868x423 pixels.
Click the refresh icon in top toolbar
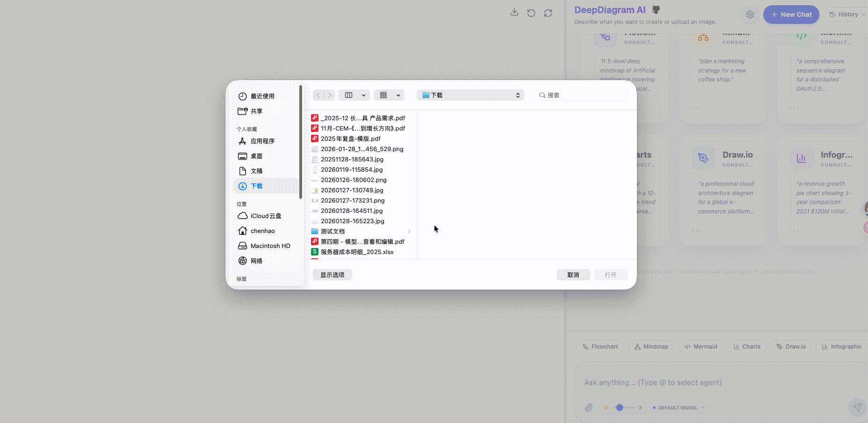(x=548, y=13)
